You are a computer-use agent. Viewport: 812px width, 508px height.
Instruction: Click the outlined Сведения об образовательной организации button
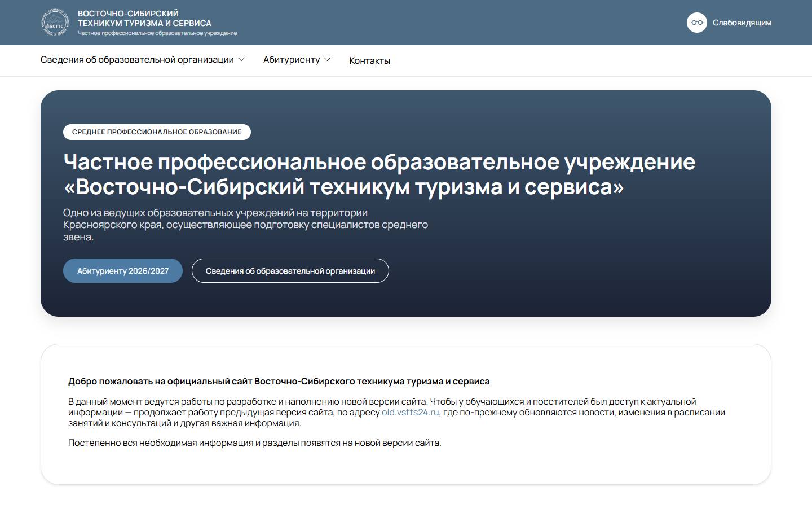coord(290,271)
